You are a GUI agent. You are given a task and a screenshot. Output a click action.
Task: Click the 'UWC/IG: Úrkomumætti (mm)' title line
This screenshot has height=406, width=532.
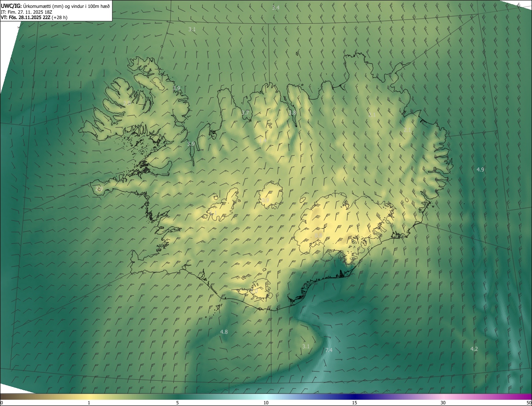(x=55, y=5)
